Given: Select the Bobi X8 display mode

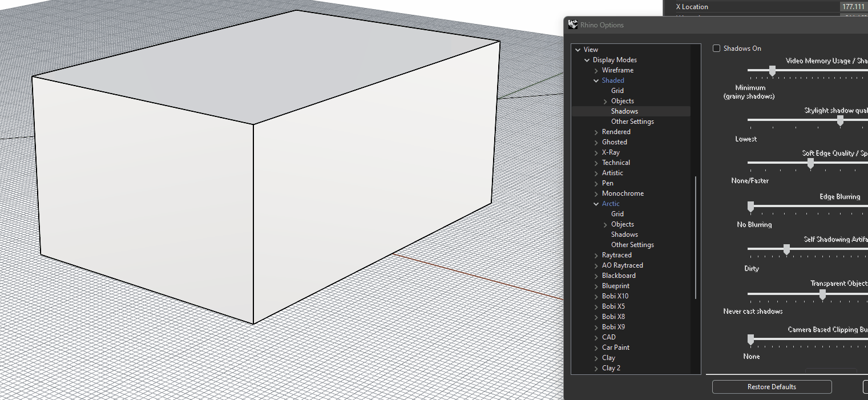Looking at the screenshot, I should point(613,317).
